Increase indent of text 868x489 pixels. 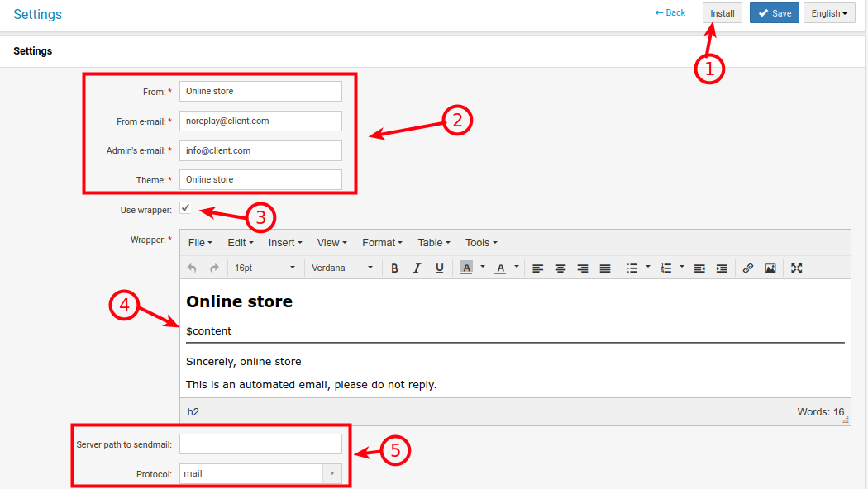click(722, 268)
